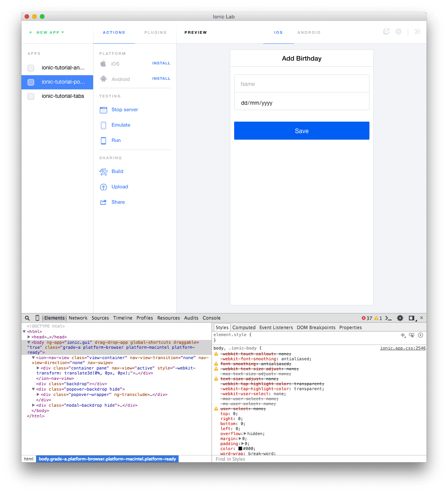Click the ionic.app.css:2546 stylesheet link
The height and width of the screenshot is (493, 448).
(x=402, y=348)
